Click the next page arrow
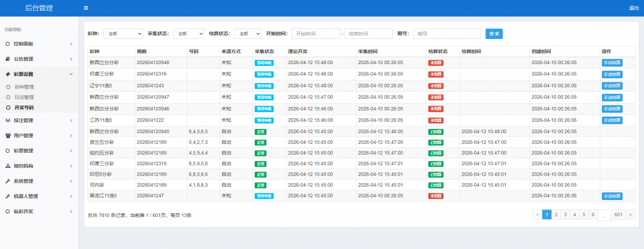The width and height of the screenshot is (644, 249). pyautogui.click(x=630, y=214)
